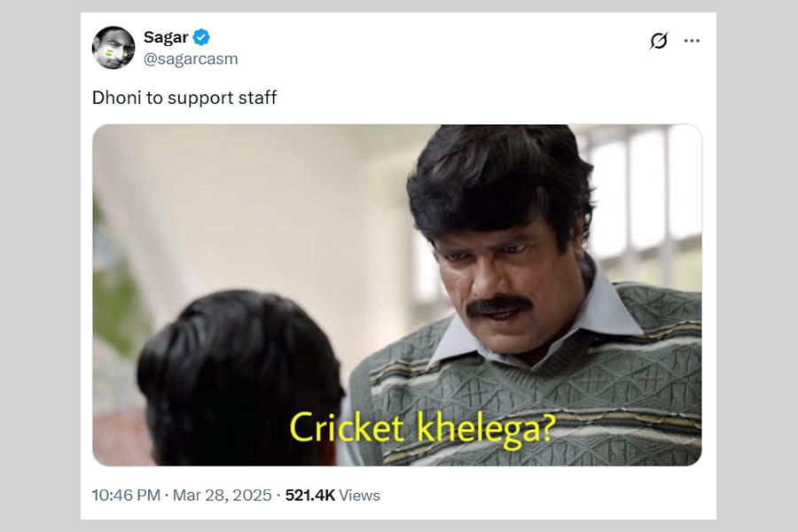798x532 pixels.
Task: Click the "521.4K" view count
Action: 309,496
